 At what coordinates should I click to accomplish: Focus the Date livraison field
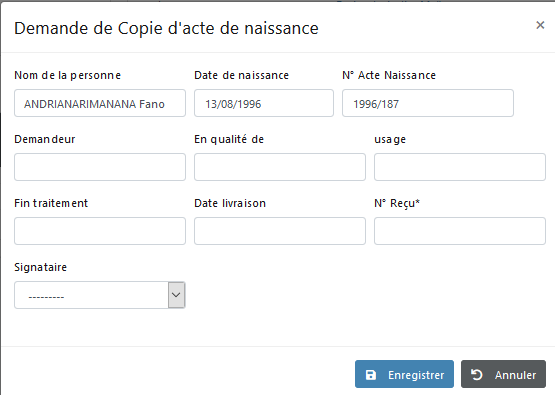tap(280, 231)
